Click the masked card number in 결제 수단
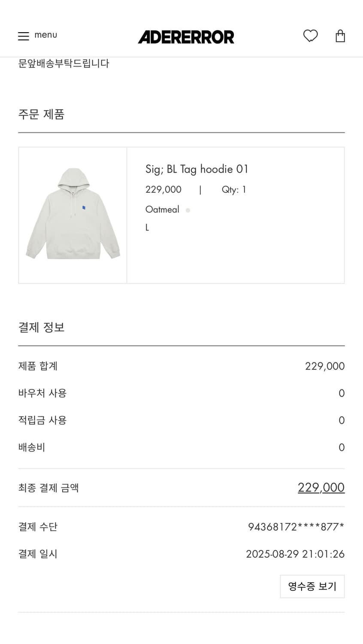This screenshot has width=363, height=644. tap(296, 527)
